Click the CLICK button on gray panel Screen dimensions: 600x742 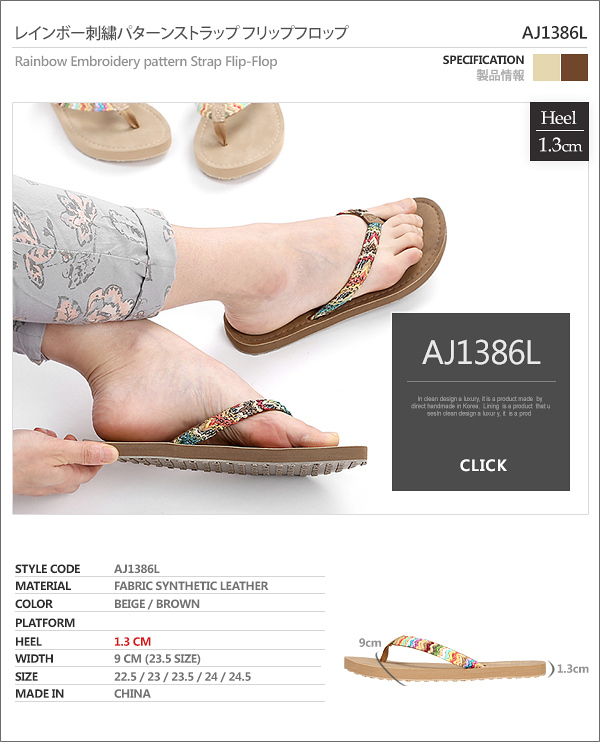(x=483, y=465)
